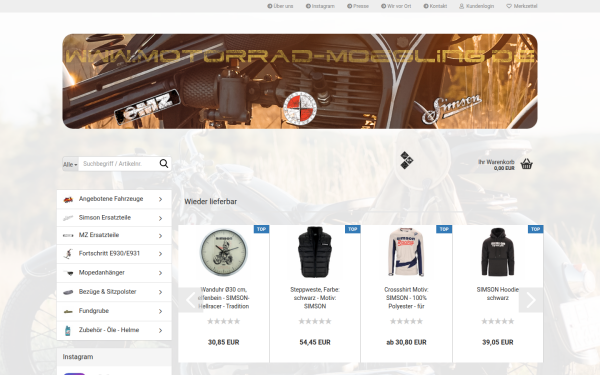Click the 39,05 EUR price

(497, 342)
